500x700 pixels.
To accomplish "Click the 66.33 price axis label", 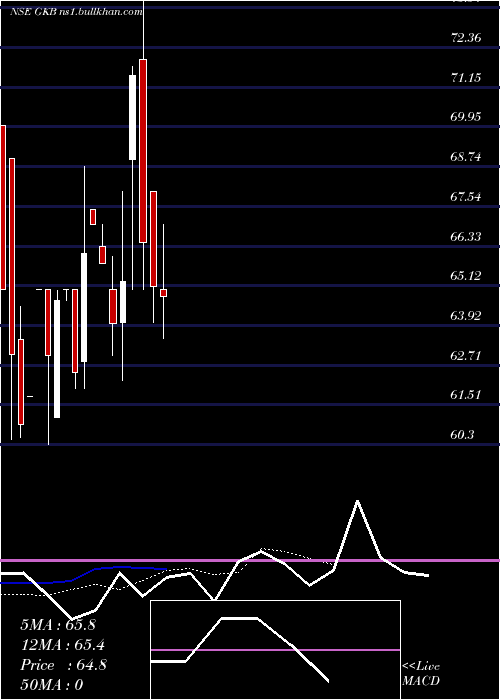I will tap(467, 237).
